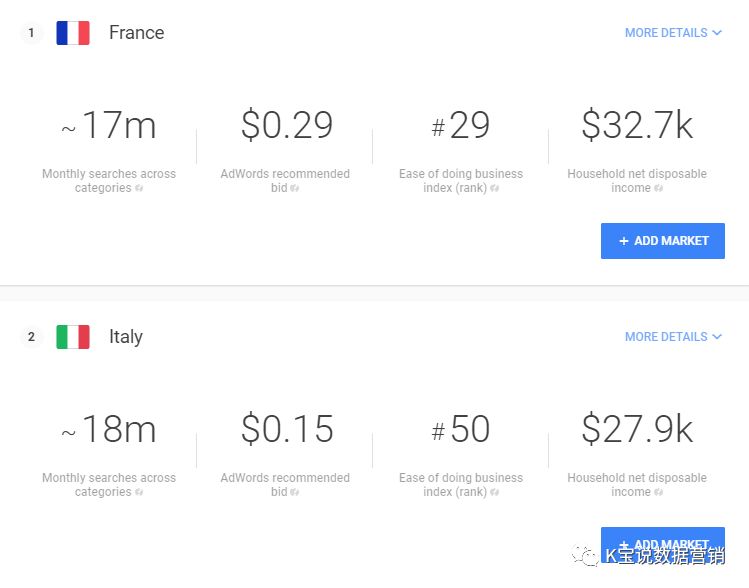Add France market with Add Market button
This screenshot has width=749, height=588.
click(663, 241)
